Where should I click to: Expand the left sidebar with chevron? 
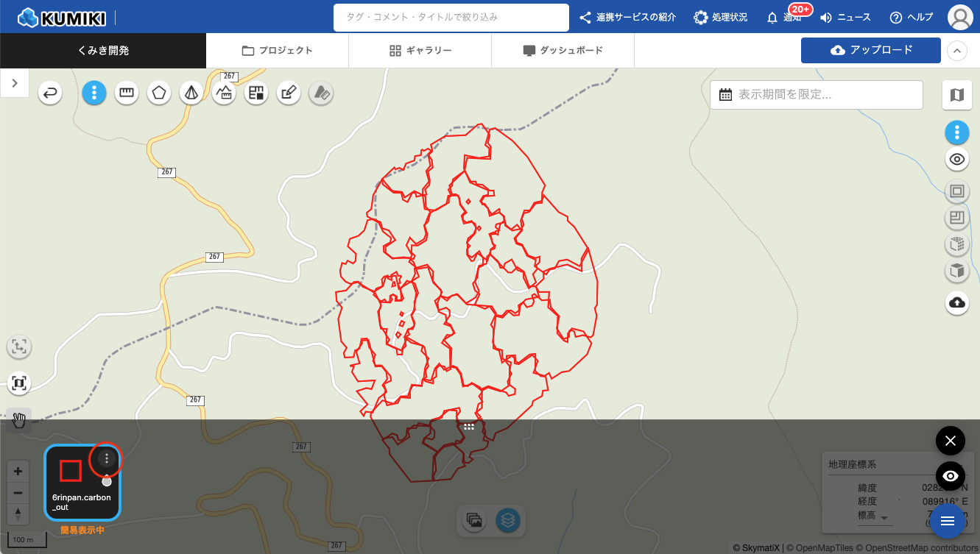15,82
